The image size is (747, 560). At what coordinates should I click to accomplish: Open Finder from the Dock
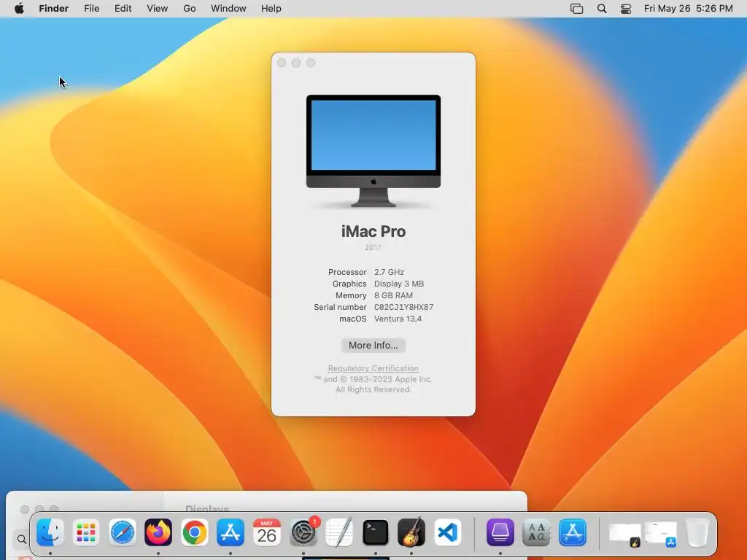point(50,532)
